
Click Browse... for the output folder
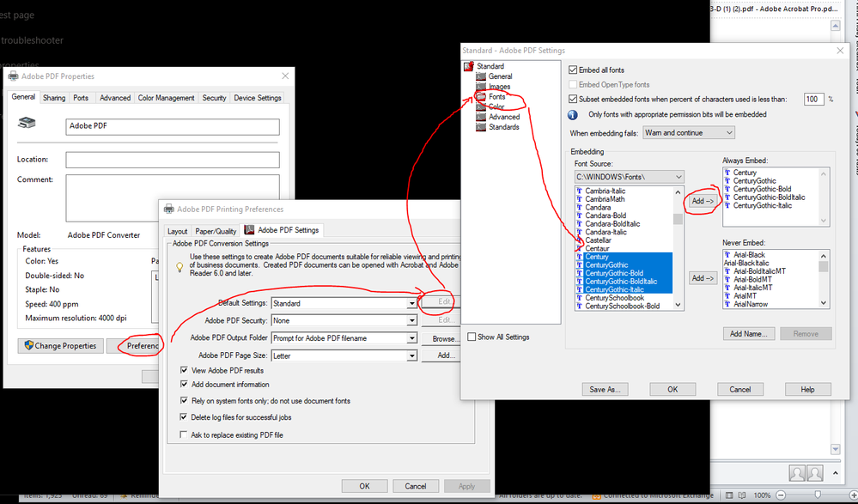[441, 339]
